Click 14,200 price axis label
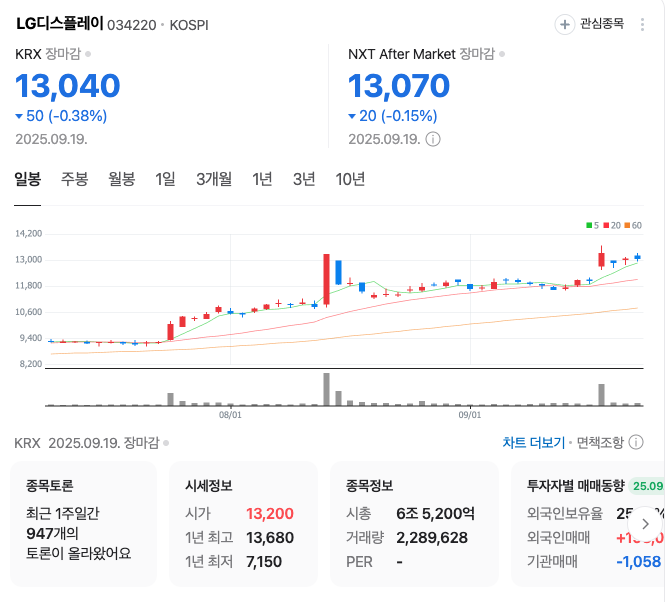The image size is (667, 602). point(29,234)
